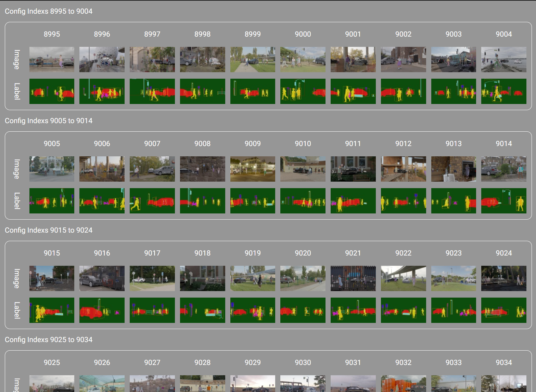
Task: Open label thumbnail for config 9016
Action: tap(102, 310)
